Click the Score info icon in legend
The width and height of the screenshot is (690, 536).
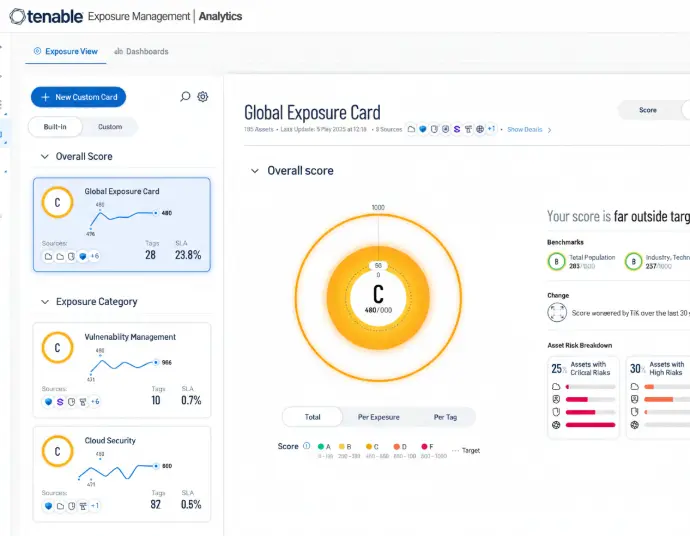(x=306, y=446)
